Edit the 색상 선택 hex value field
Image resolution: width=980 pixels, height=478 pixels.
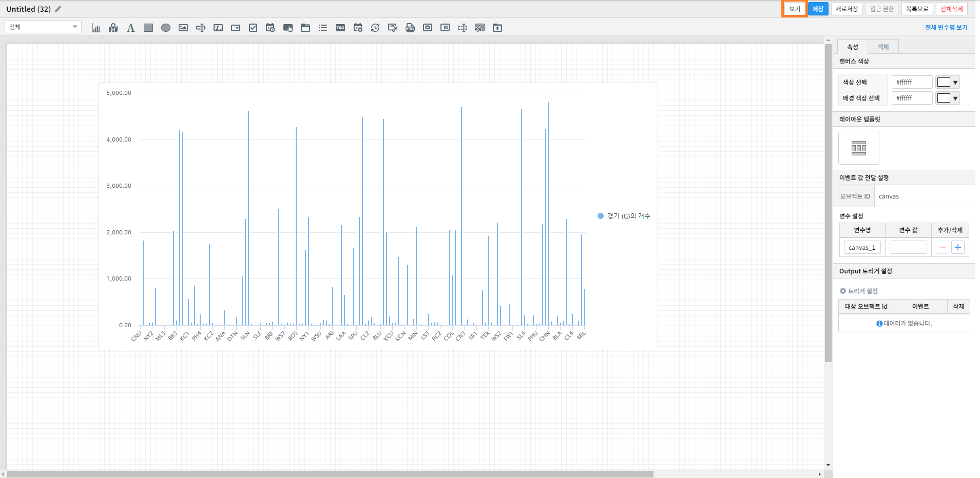[912, 82]
